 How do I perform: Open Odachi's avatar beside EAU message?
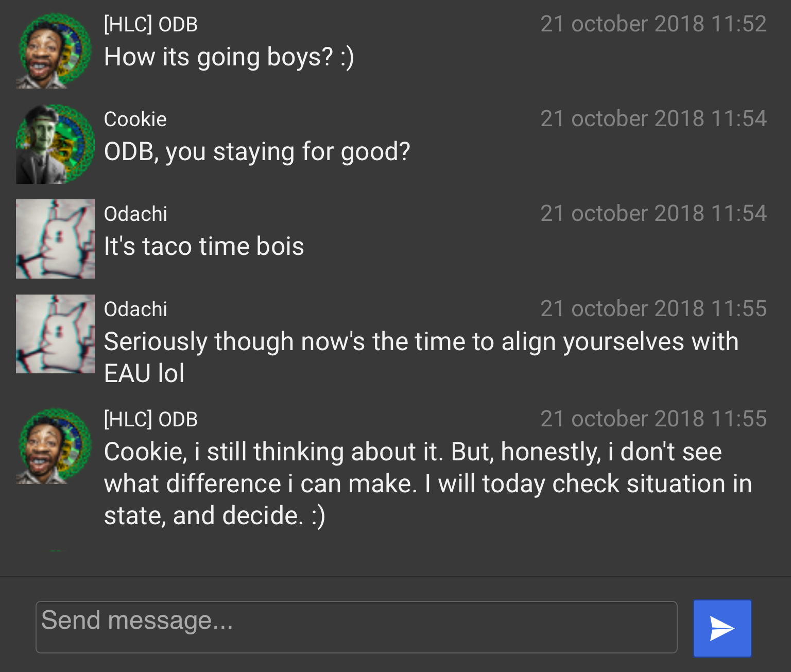(55, 334)
